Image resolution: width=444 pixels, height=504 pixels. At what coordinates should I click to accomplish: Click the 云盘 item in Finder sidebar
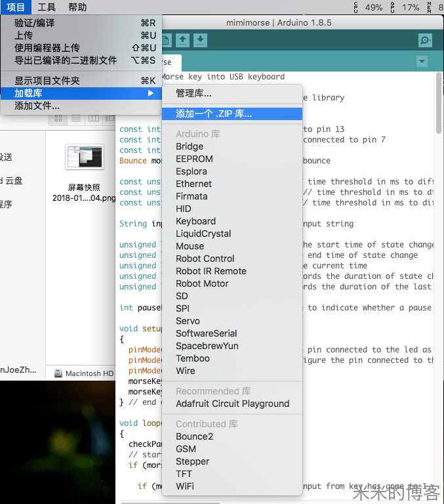(x=11, y=180)
